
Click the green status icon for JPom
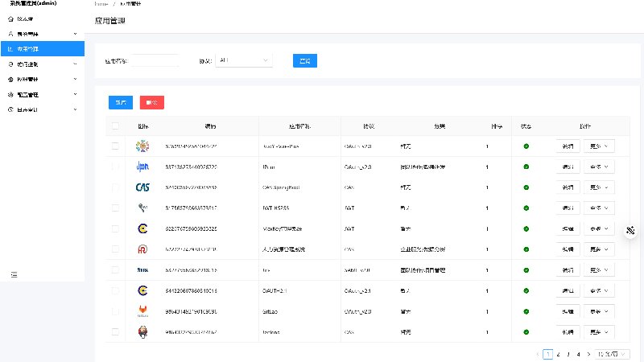(526, 167)
